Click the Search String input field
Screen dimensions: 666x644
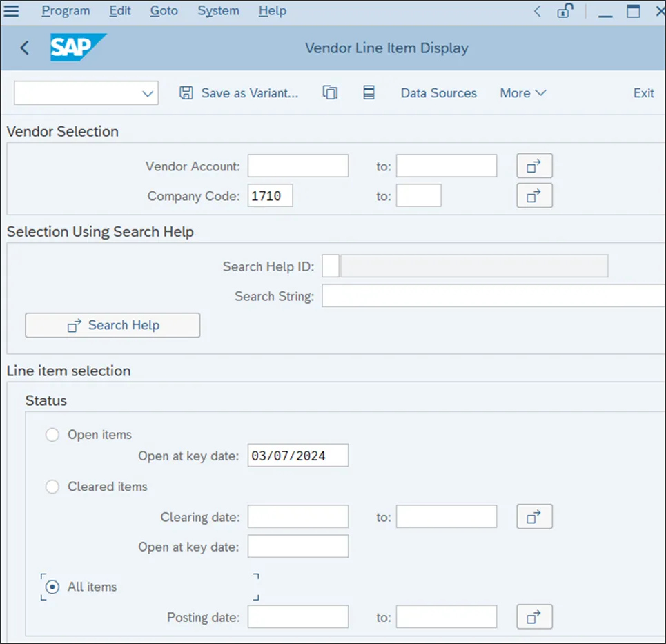pyautogui.click(x=493, y=296)
